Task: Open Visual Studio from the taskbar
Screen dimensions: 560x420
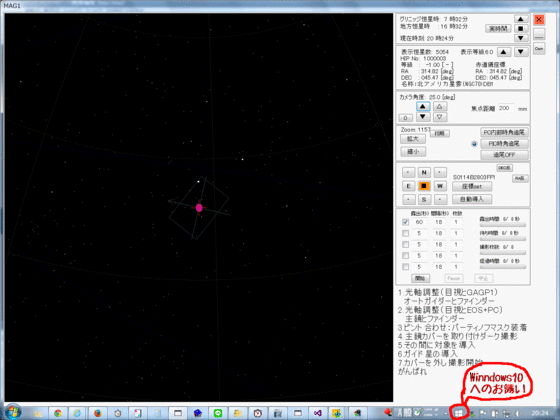Action: coord(318,413)
